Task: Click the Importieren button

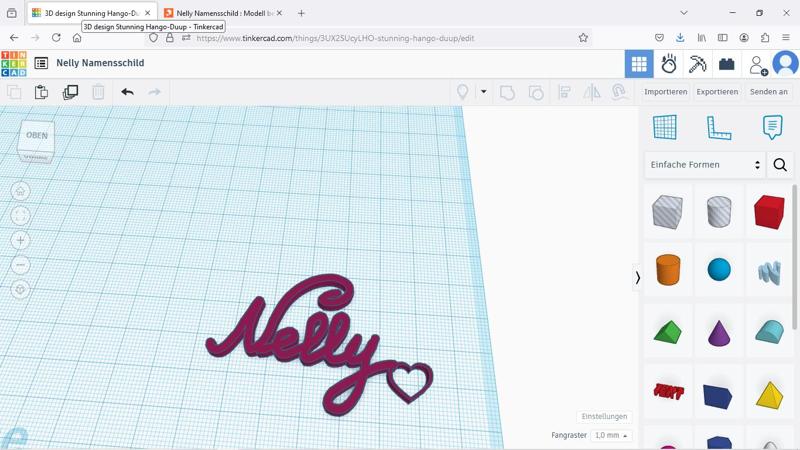Action: 665,92
